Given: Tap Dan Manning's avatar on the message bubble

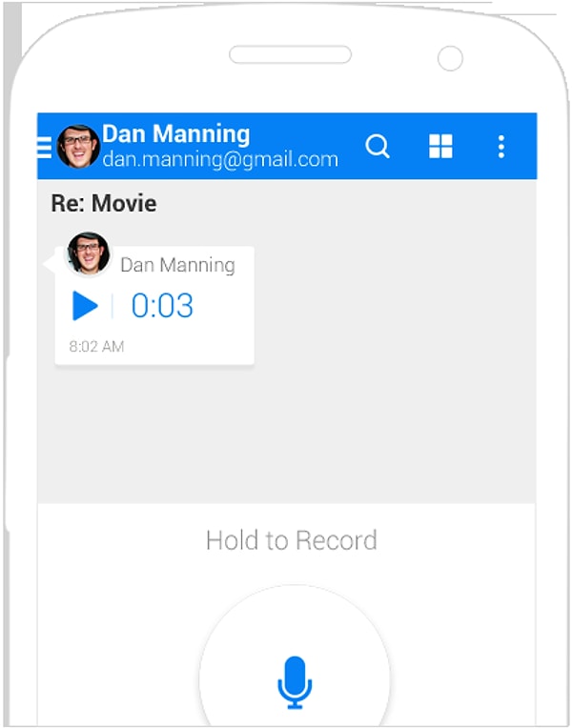Looking at the screenshot, I should click(x=88, y=253).
